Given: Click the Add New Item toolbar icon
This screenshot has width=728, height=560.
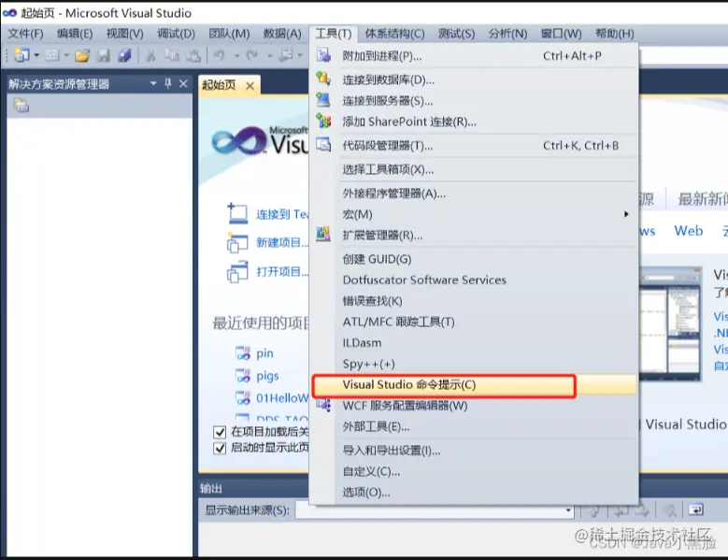Looking at the screenshot, I should pos(52,56).
